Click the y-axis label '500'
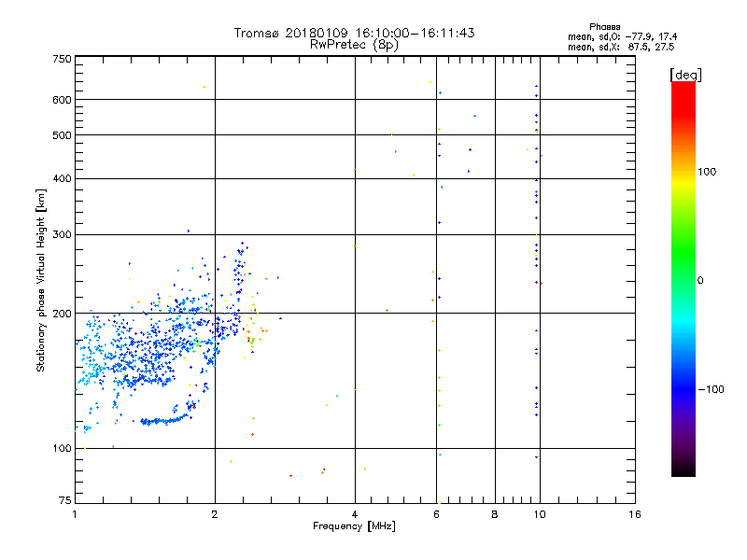The width and height of the screenshot is (747, 560). (62, 135)
